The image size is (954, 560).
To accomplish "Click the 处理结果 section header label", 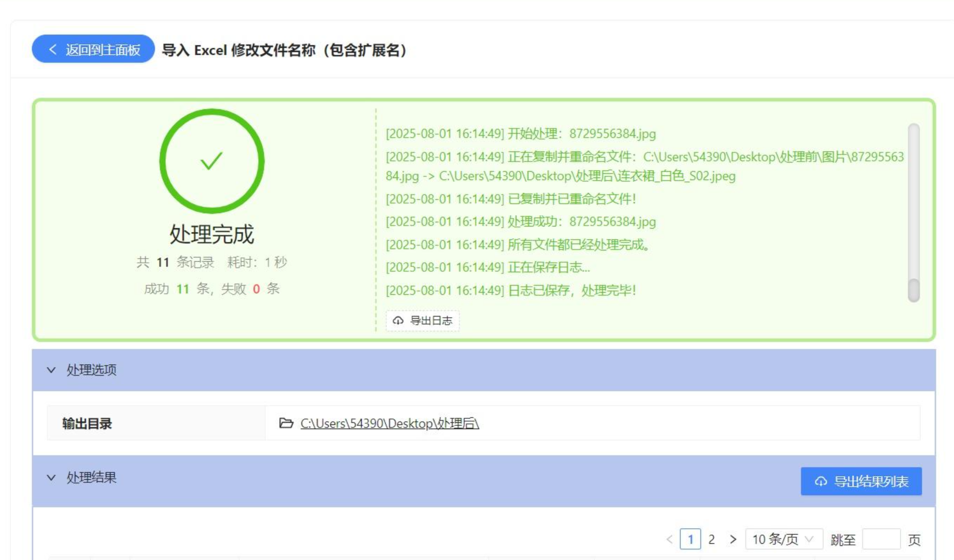I will (91, 478).
